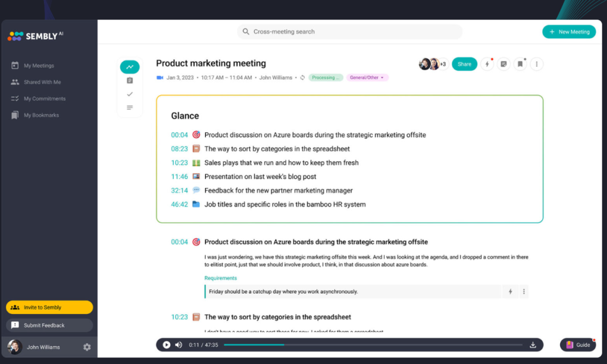The height and width of the screenshot is (364, 607).
Task: Click the lightning bolt icon in header
Action: pyautogui.click(x=487, y=64)
